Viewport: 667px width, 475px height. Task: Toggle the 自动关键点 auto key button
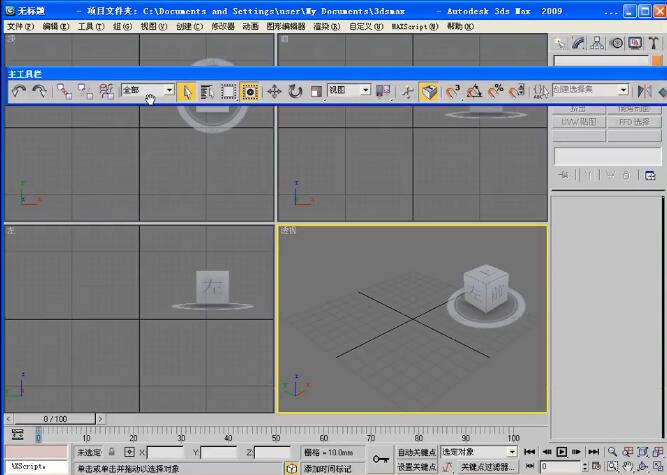[416, 452]
